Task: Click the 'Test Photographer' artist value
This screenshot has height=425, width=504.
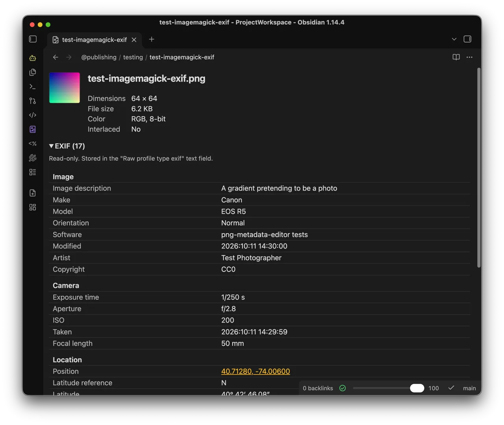Action: pos(251,258)
